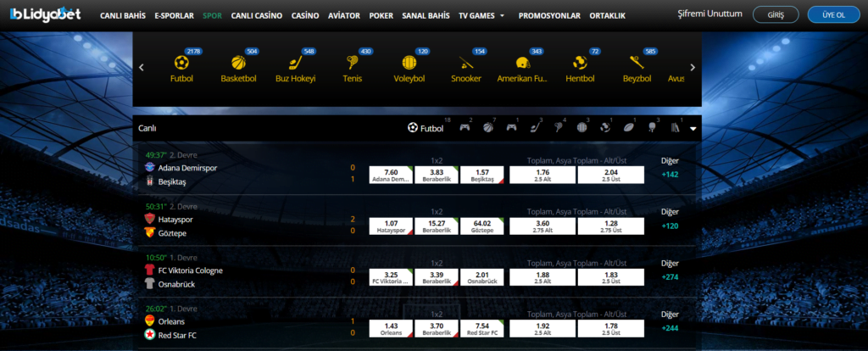Click the Giriş login button
The image size is (868, 351).
[776, 15]
